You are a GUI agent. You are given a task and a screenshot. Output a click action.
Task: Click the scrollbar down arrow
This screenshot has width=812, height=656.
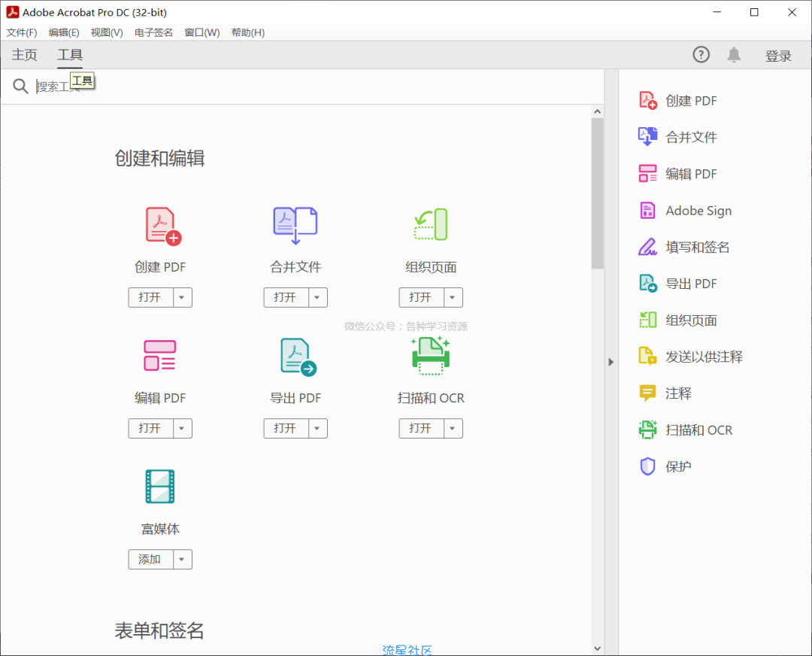click(x=597, y=648)
